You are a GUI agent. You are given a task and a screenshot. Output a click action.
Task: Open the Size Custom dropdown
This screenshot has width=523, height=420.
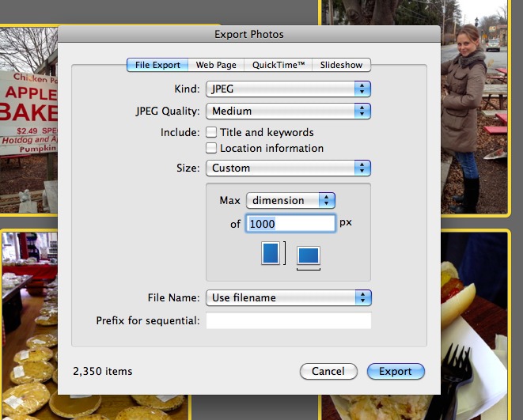(288, 168)
